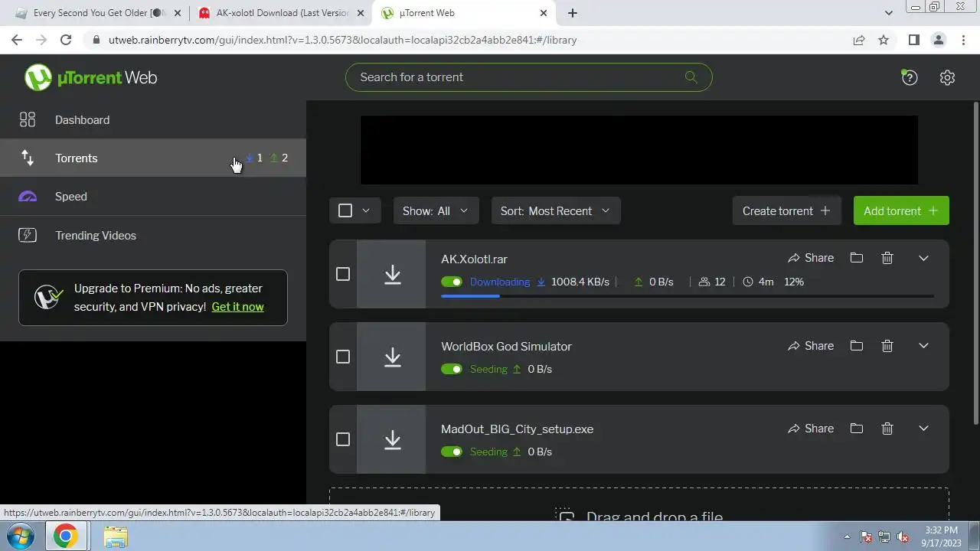
Task: Open Speed section in sidebar
Action: (x=153, y=197)
